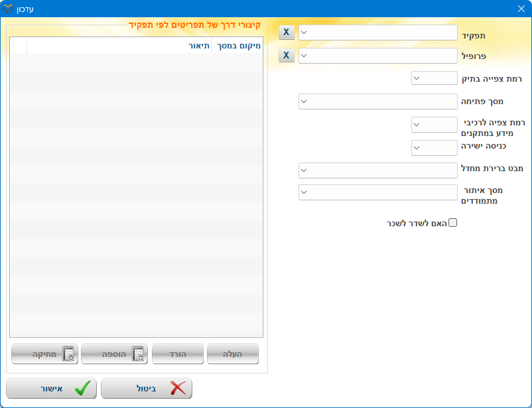The image size is (532, 408).
Task: Expand the רמת צפייה בתיק dropdown
Action: click(x=434, y=78)
